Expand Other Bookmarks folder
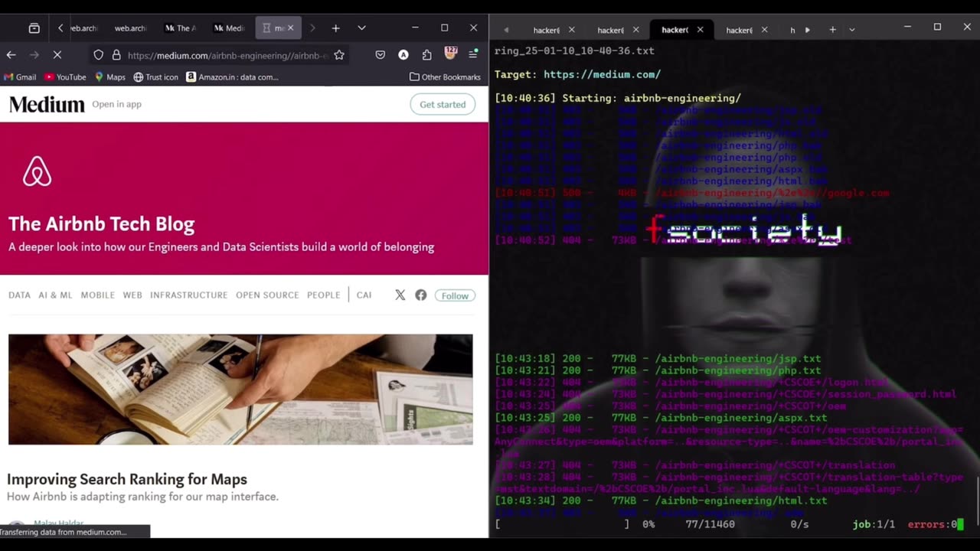 point(445,77)
